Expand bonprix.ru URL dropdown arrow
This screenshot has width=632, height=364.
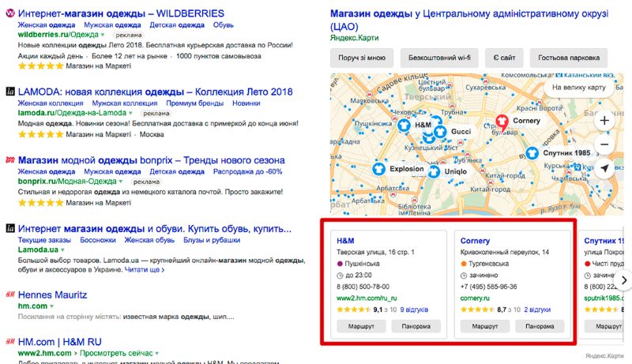coord(121,182)
